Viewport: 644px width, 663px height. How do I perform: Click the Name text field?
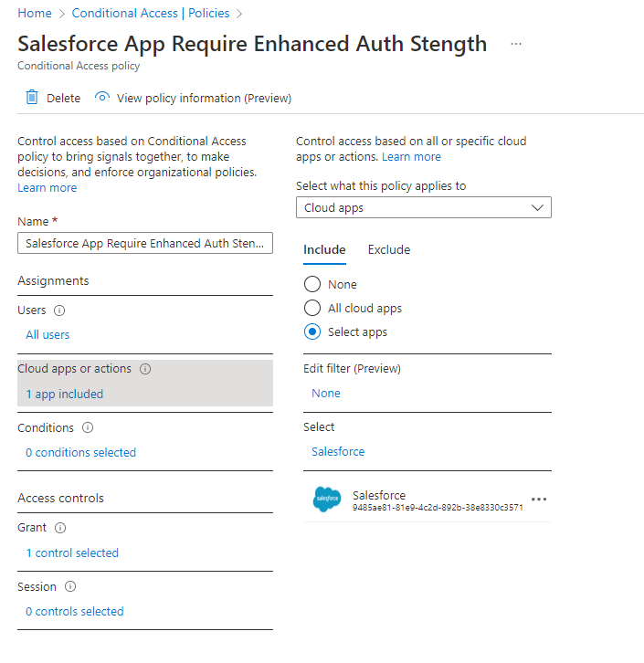point(145,244)
